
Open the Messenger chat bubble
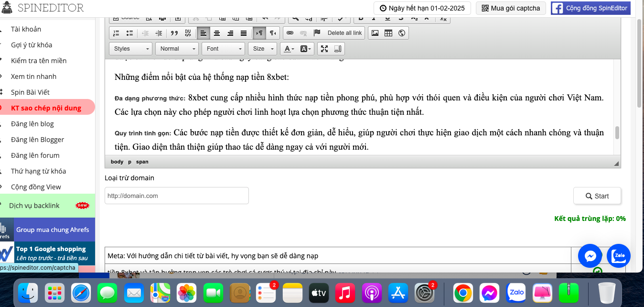pyautogui.click(x=590, y=256)
